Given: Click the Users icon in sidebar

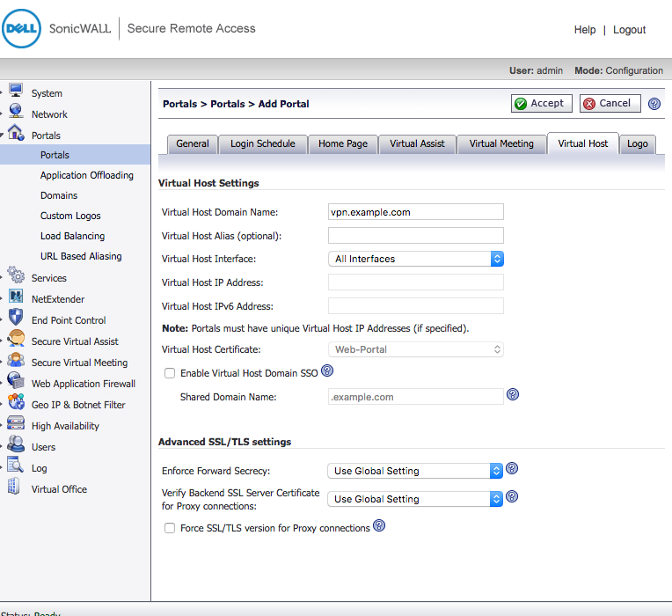Looking at the screenshot, I should [16, 444].
